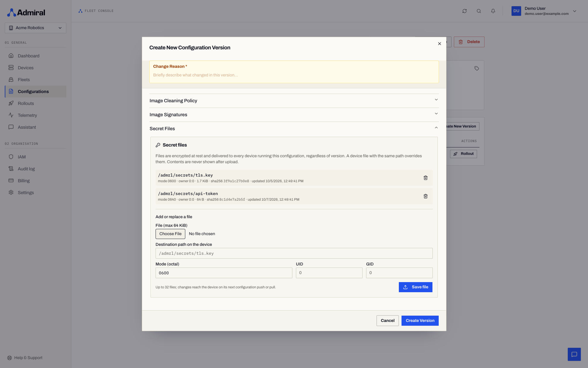588x368 pixels.
Task: Delete the /admrl/secrets/api-token secret file
Action: click(x=426, y=196)
